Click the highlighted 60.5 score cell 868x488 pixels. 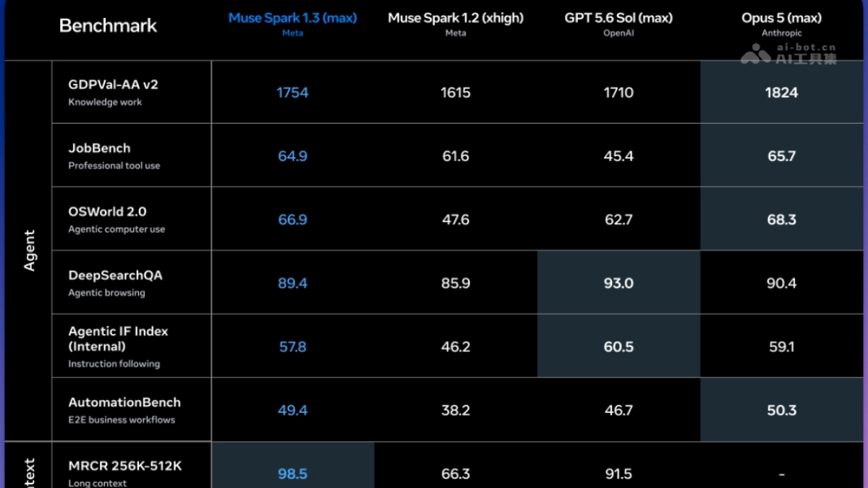(618, 346)
